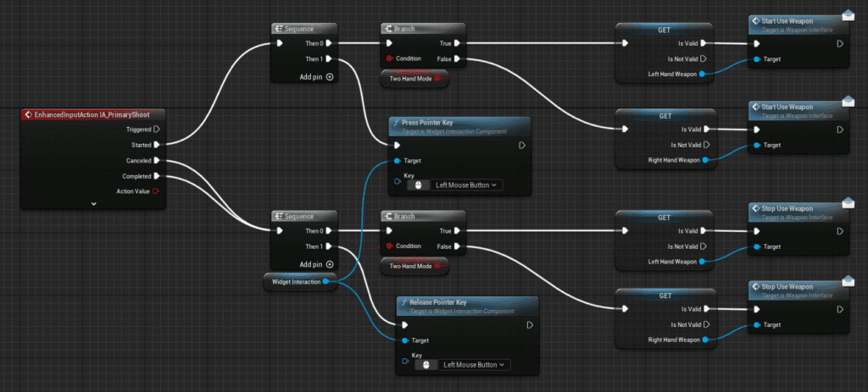Click False pin on Branch leading to Stop Use Weapon

[x=457, y=246]
